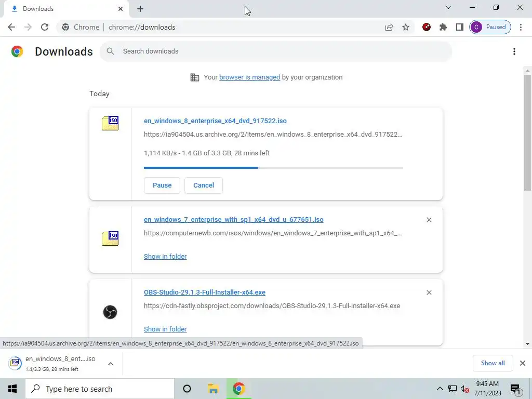Open the network icon in system tray
Screen dimensions: 532x399
point(453,389)
